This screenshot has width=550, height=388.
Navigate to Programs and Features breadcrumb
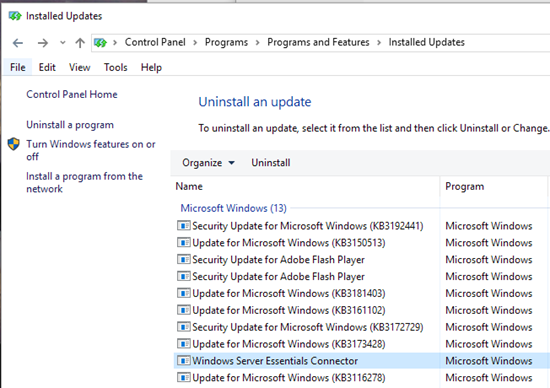[318, 42]
